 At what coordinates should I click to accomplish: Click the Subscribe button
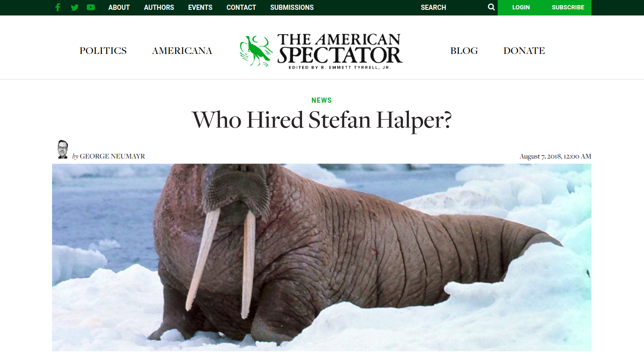click(x=568, y=8)
